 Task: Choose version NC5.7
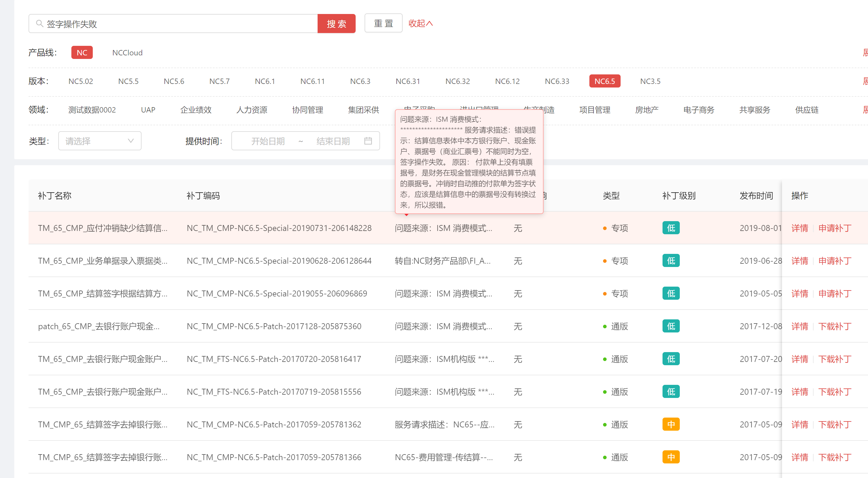(x=219, y=81)
